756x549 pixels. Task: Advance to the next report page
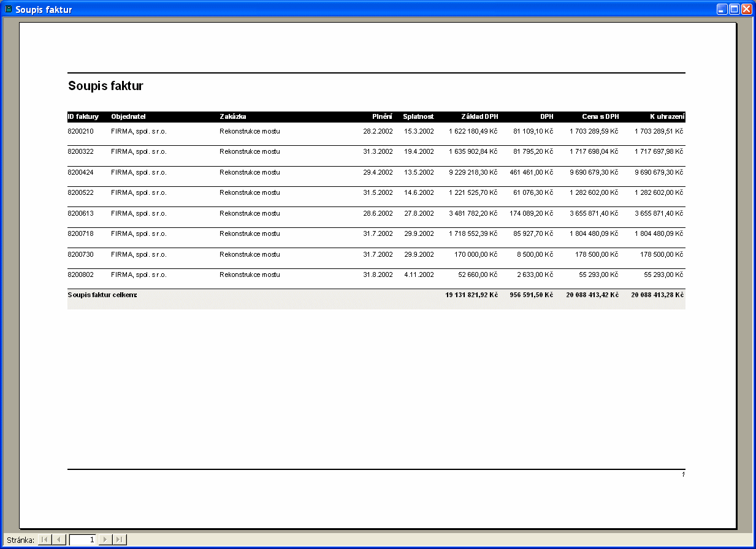tap(105, 540)
